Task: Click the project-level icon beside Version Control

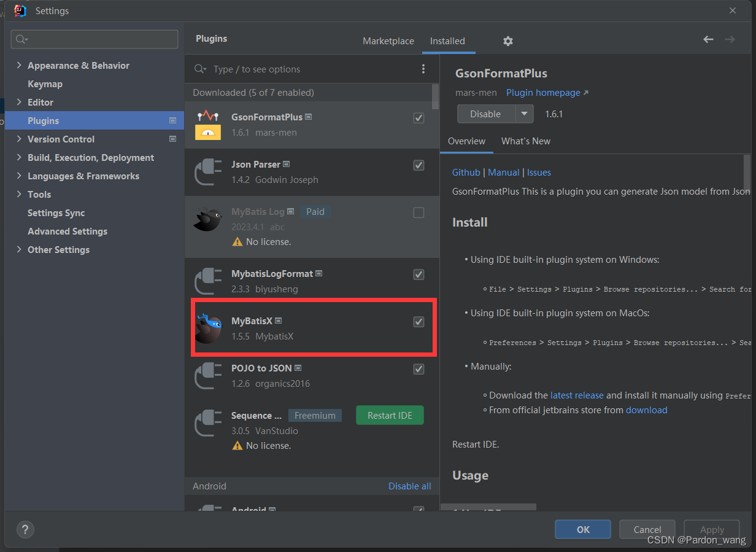Action: [x=173, y=139]
